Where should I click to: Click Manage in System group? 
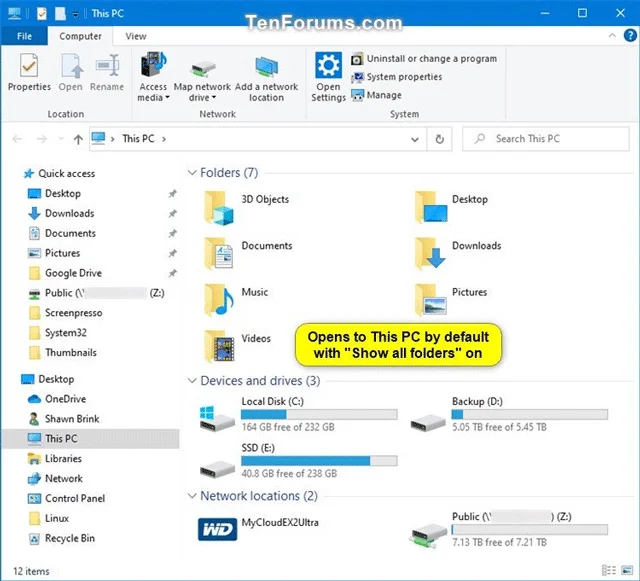[x=376, y=95]
